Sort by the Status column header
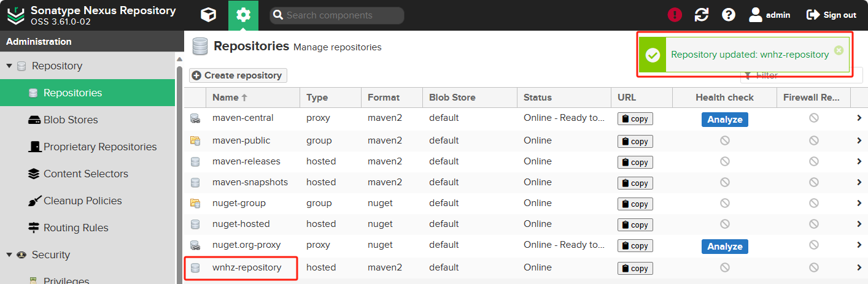 click(564, 98)
